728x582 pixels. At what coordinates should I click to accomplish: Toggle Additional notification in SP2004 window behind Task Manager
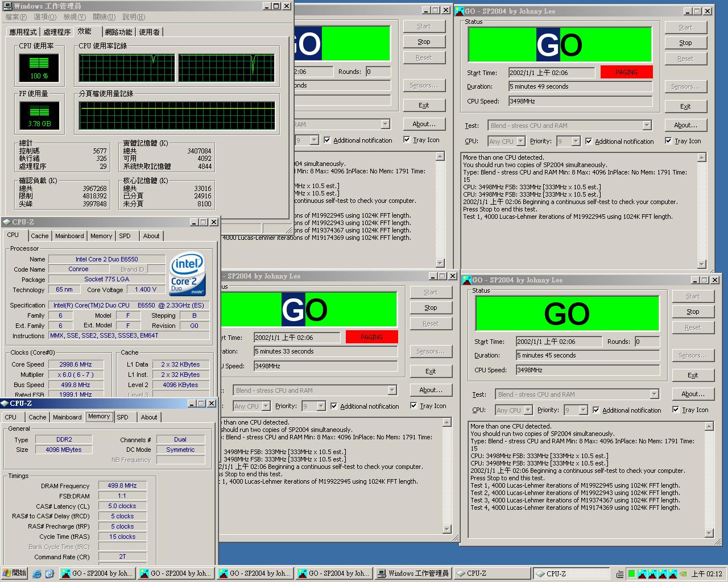click(327, 140)
